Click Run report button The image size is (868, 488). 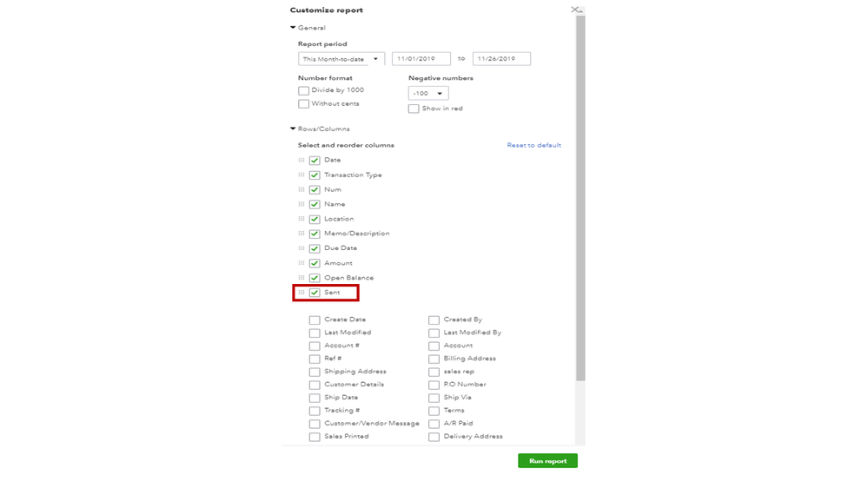click(547, 461)
